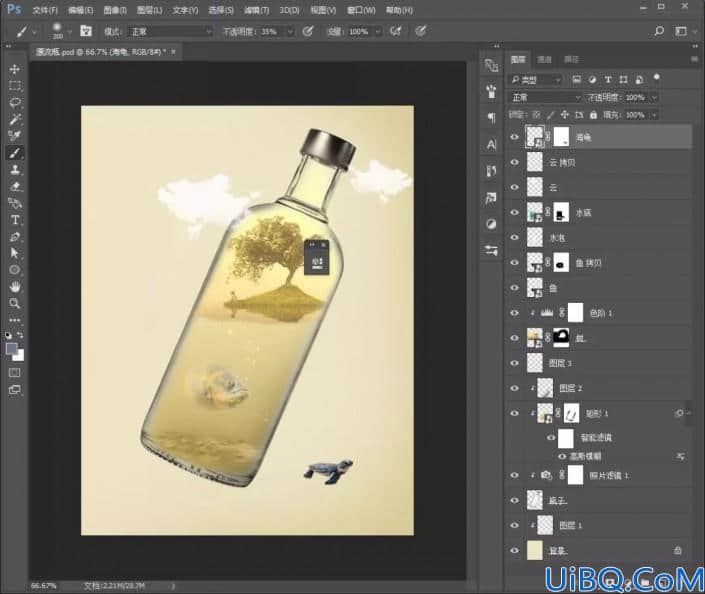The height and width of the screenshot is (594, 705).
Task: Filter layers by type layers (T icon)
Action: click(x=608, y=80)
